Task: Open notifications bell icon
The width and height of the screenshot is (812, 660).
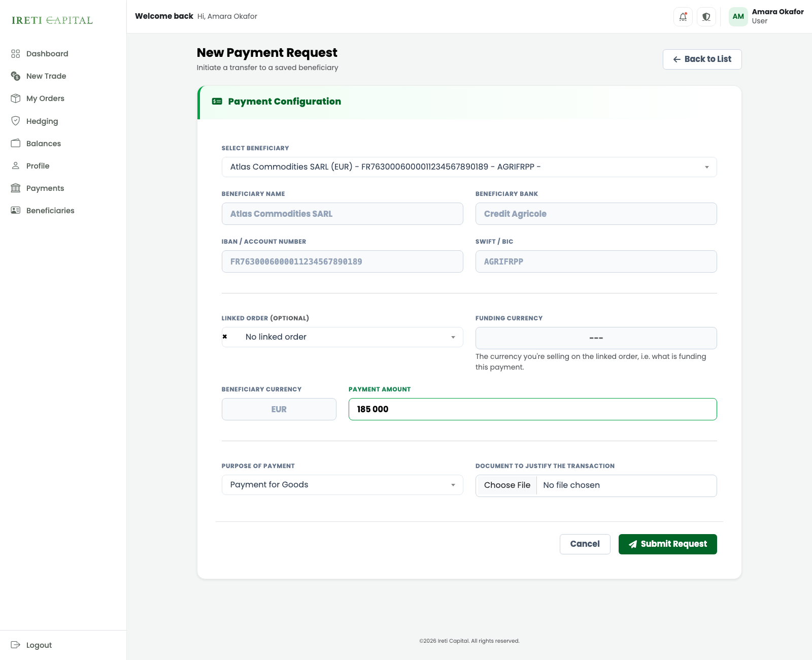Action: (683, 17)
